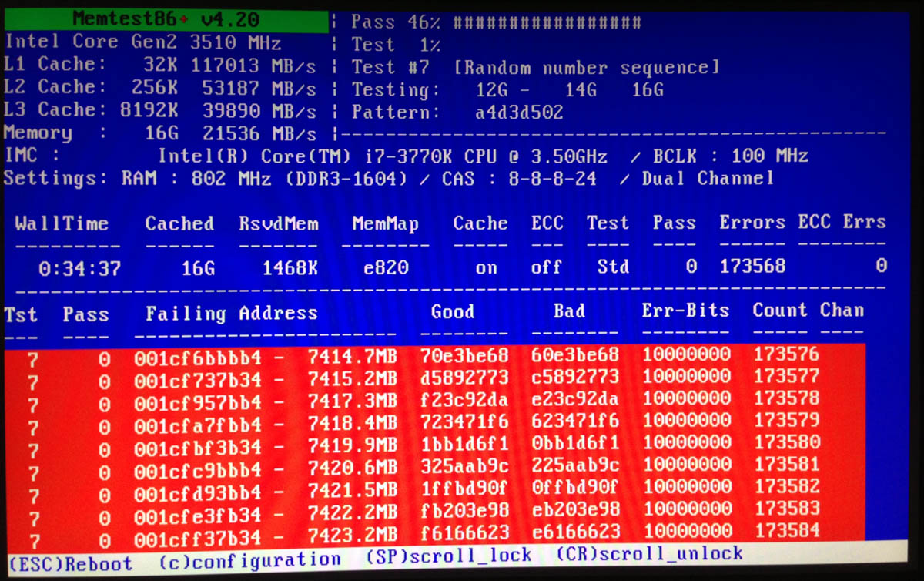The image size is (924, 581).
Task: Select failing address 001cfd93bb4
Action: pos(198,492)
